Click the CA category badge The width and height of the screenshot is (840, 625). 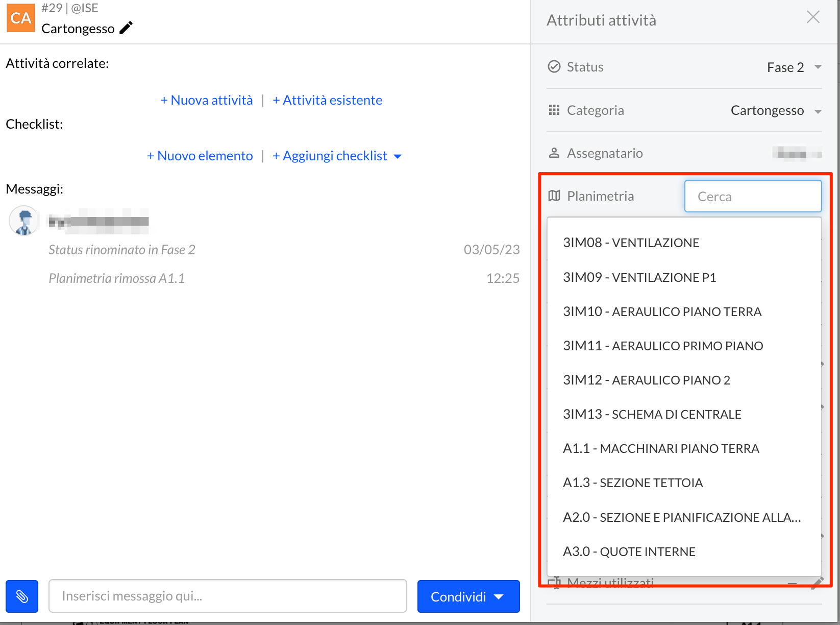click(x=21, y=17)
